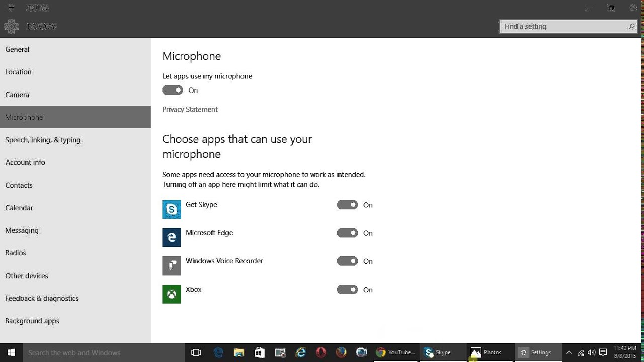This screenshot has width=644, height=362.
Task: Click the Get Skype app name
Action: [x=201, y=204]
